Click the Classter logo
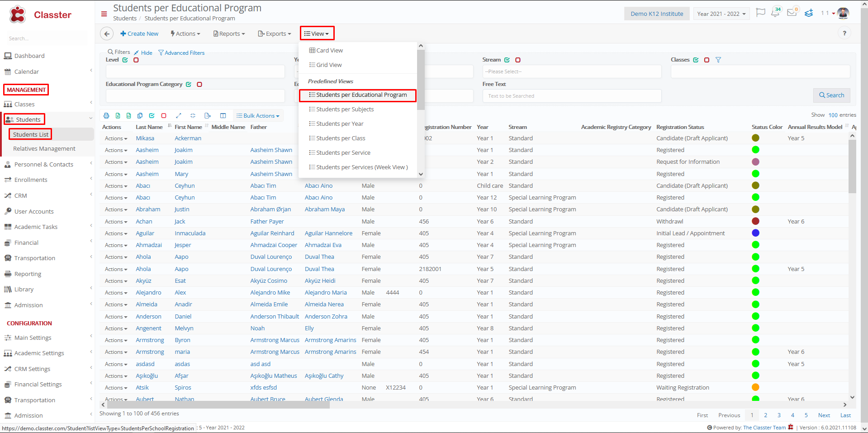The height and width of the screenshot is (433, 868). click(x=41, y=14)
